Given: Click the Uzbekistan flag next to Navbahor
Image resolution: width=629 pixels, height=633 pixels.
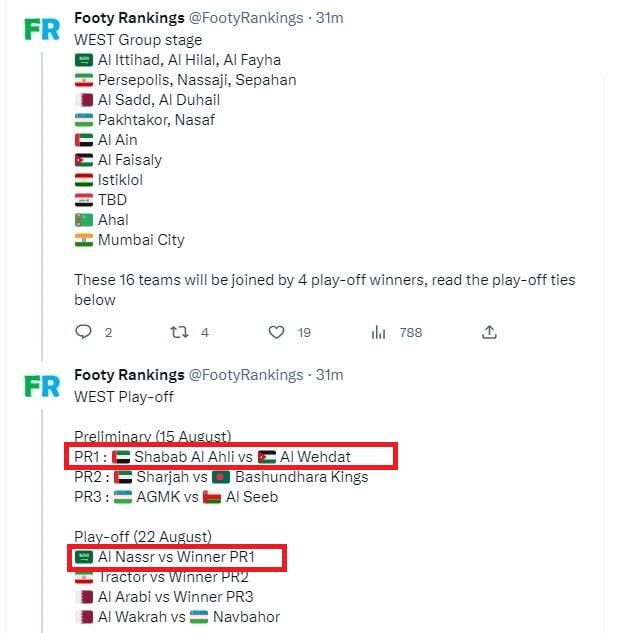Looking at the screenshot, I should point(198,617).
